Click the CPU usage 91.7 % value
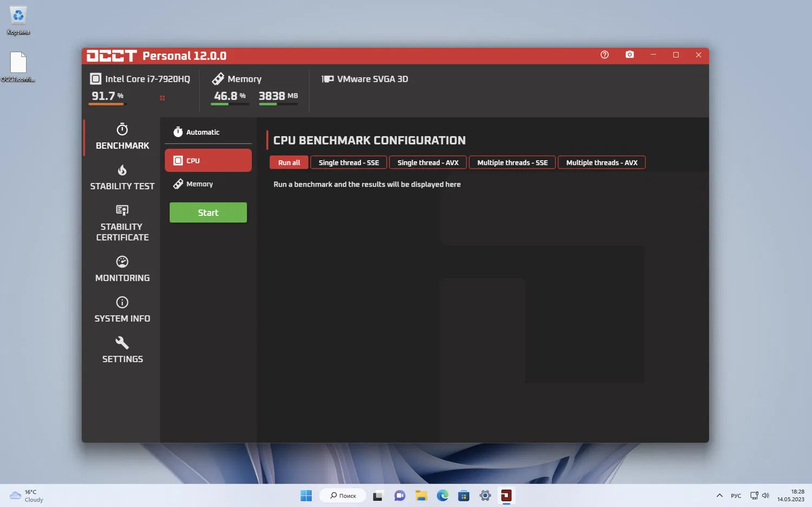This screenshot has height=507, width=812. tap(107, 96)
